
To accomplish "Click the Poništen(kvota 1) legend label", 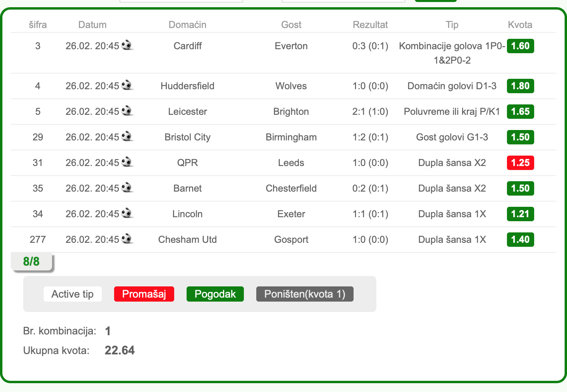I will [x=305, y=294].
